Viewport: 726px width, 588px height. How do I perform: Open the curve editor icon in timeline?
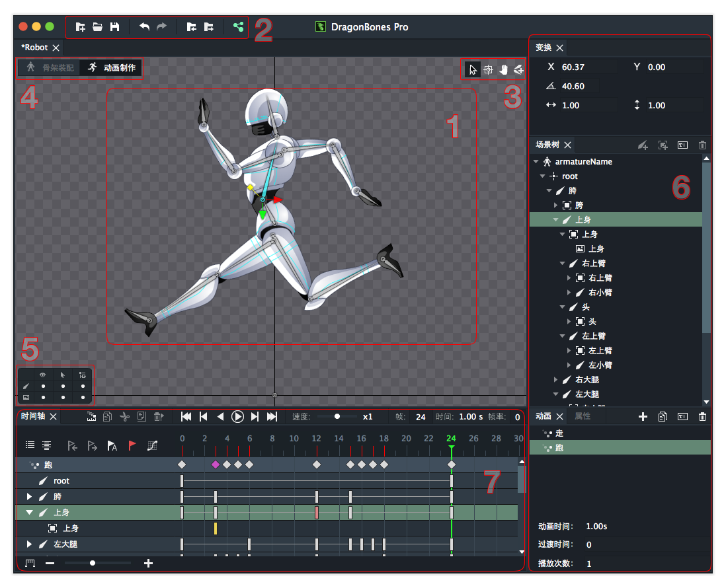pyautogui.click(x=152, y=445)
